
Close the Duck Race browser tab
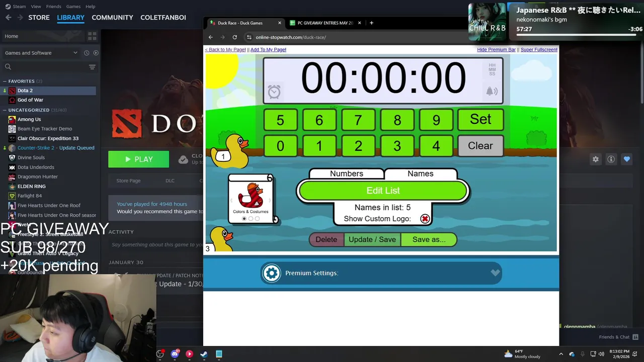(x=280, y=23)
